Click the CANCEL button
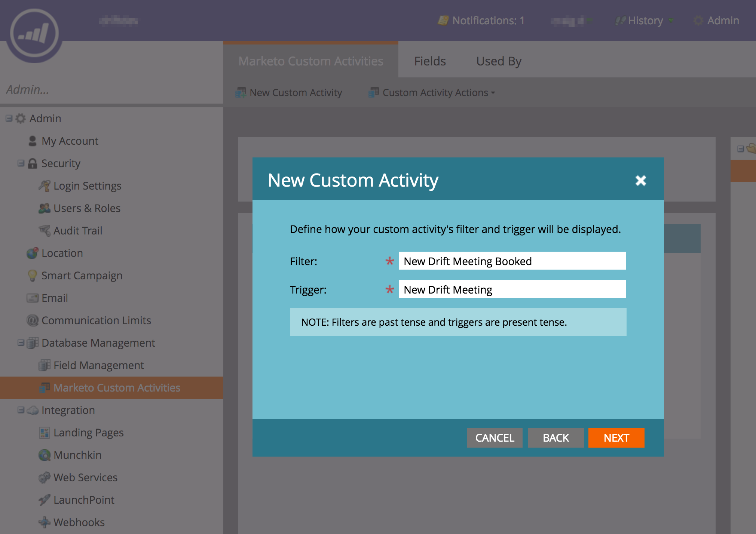This screenshot has width=756, height=534. pyautogui.click(x=495, y=438)
